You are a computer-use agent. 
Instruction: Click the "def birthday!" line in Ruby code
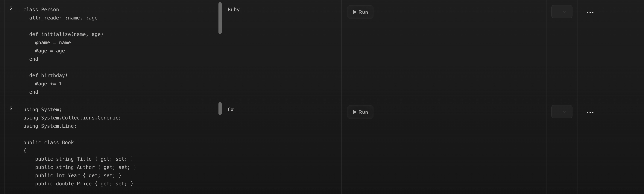tap(48, 75)
